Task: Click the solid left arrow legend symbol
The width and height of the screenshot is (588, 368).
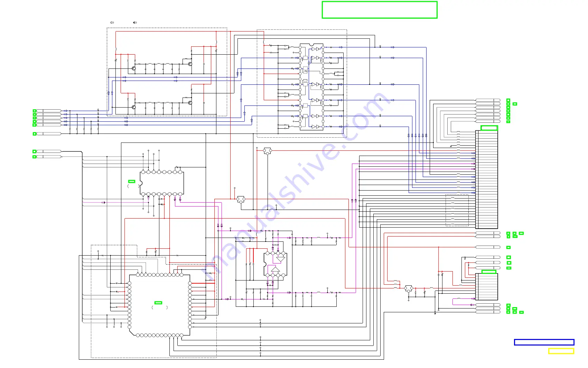Action: 135,22
